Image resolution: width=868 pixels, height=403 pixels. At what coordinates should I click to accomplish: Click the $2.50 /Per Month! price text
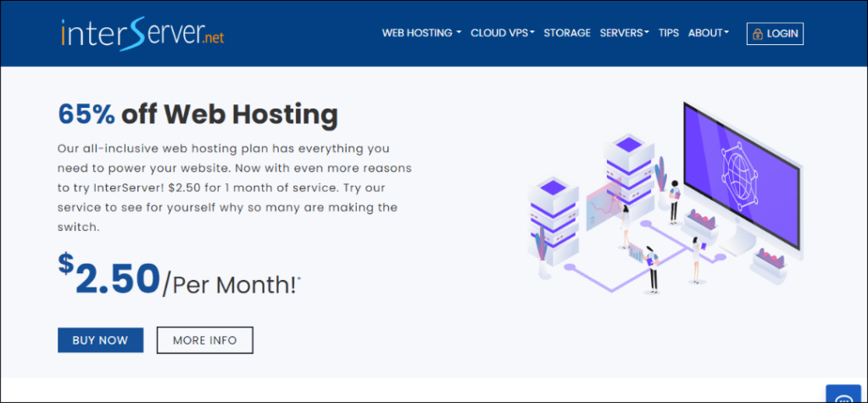pyautogui.click(x=180, y=274)
